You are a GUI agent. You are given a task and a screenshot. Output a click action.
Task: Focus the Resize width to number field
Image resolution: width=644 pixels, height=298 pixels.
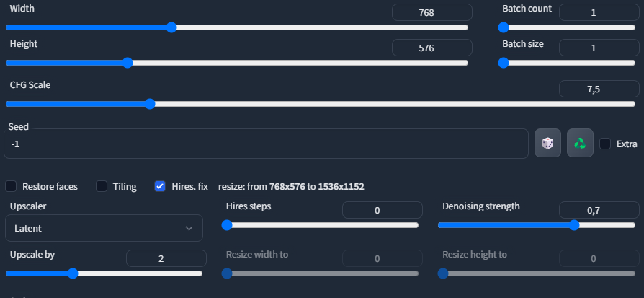pos(383,258)
